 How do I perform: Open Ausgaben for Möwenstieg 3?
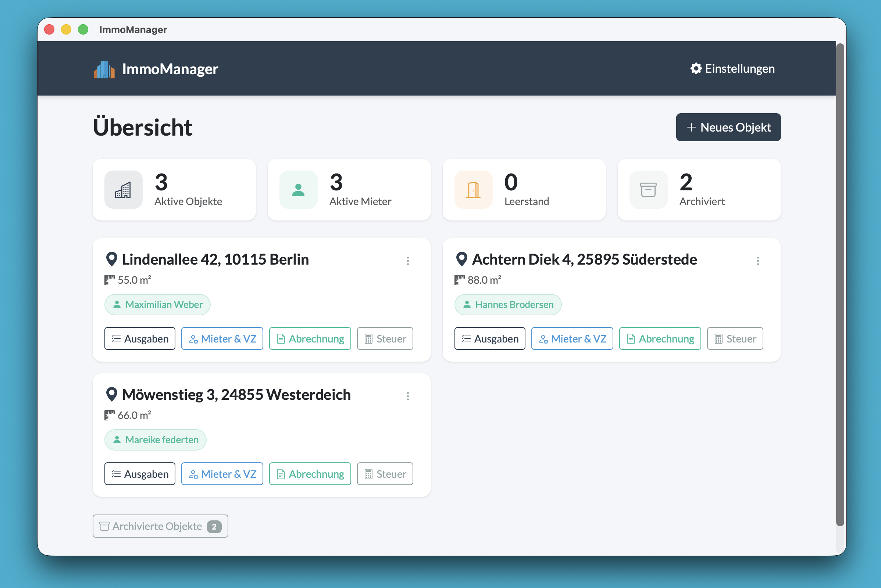(x=140, y=474)
